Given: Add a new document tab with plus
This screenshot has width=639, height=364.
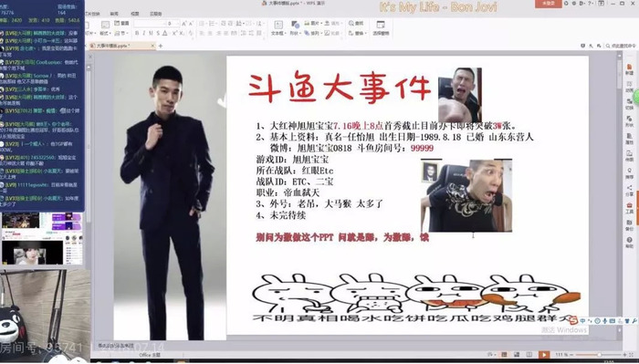Looking at the screenshot, I should click(x=160, y=46).
